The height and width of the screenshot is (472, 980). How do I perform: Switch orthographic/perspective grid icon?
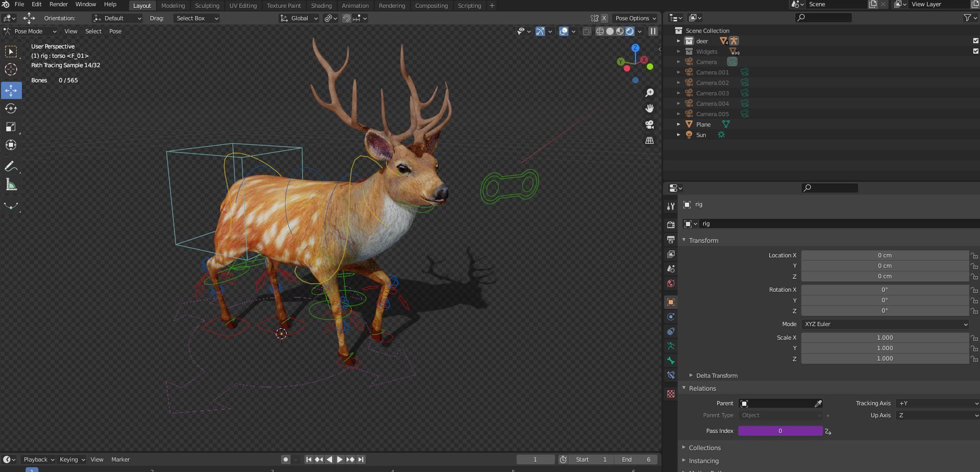point(650,140)
